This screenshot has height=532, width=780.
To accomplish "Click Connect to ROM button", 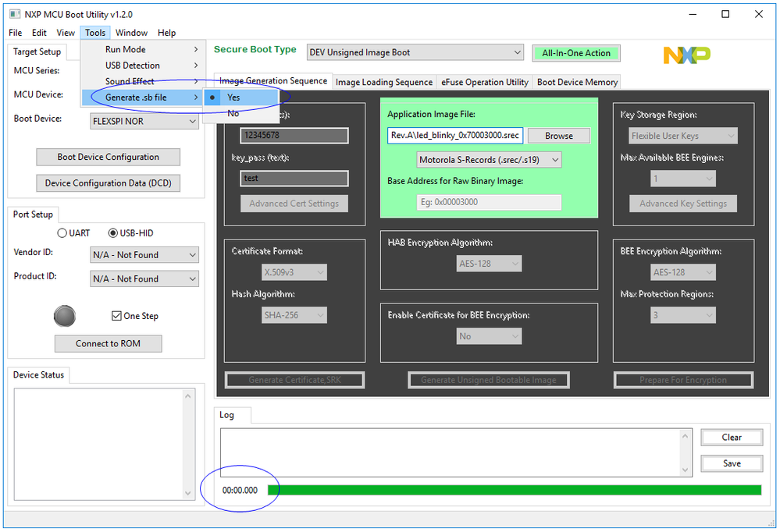I will coord(108,343).
